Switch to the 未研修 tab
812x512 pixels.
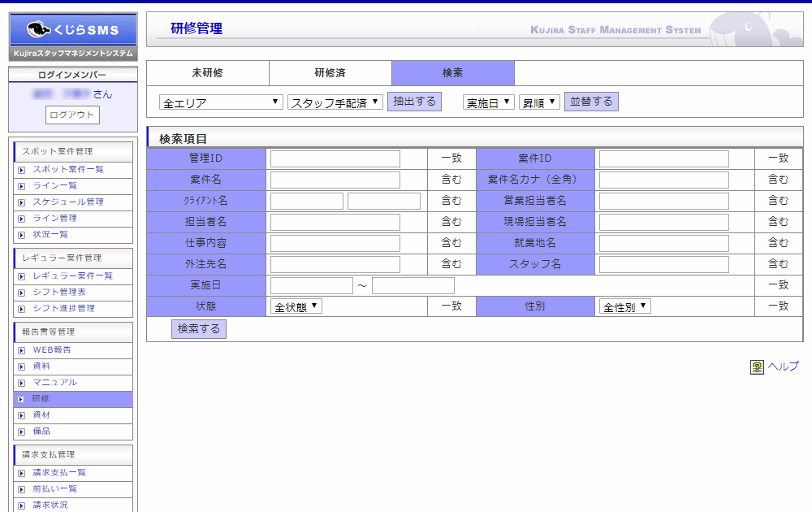[x=208, y=73]
